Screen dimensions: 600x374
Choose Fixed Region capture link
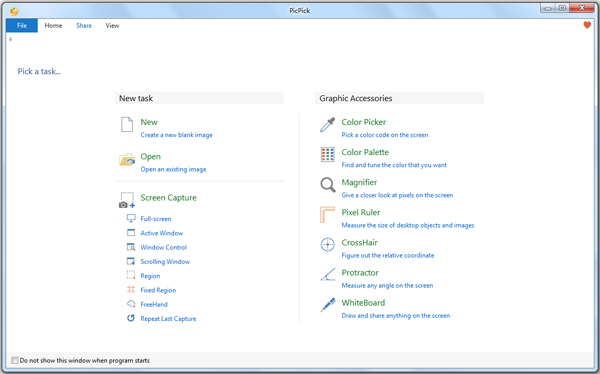click(x=158, y=290)
